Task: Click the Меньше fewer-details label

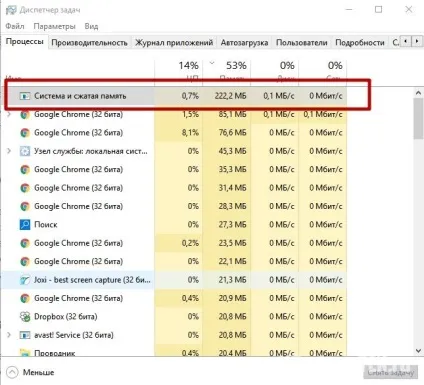Action: tap(38, 372)
